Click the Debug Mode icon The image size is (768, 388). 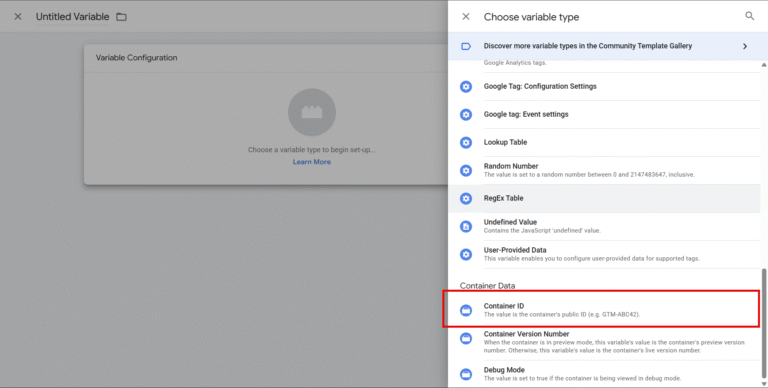[x=466, y=374]
